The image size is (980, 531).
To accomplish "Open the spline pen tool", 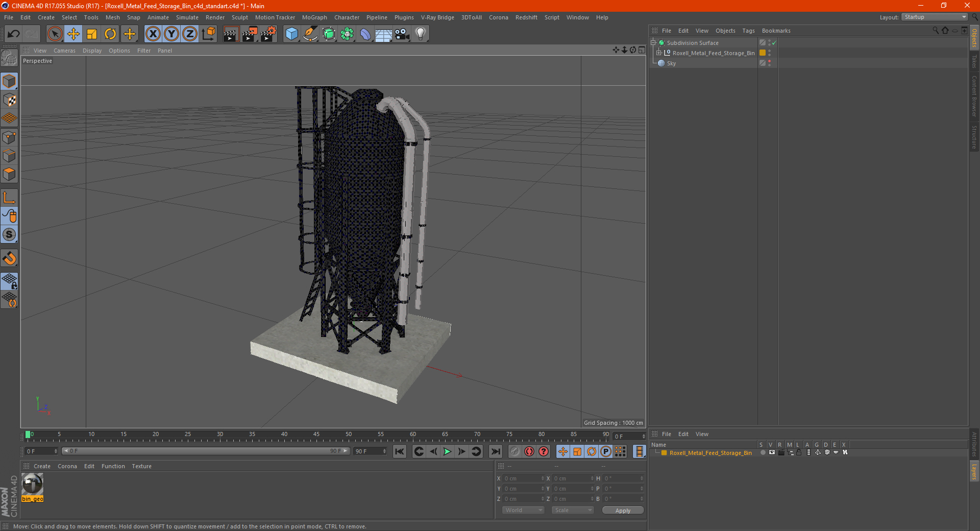I will 310,34.
